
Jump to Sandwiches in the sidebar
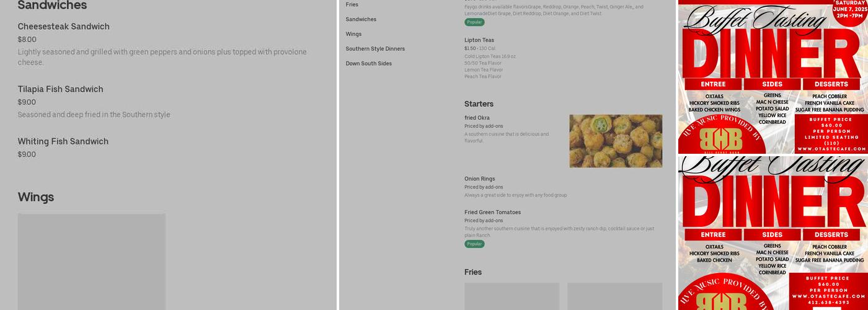click(x=361, y=19)
